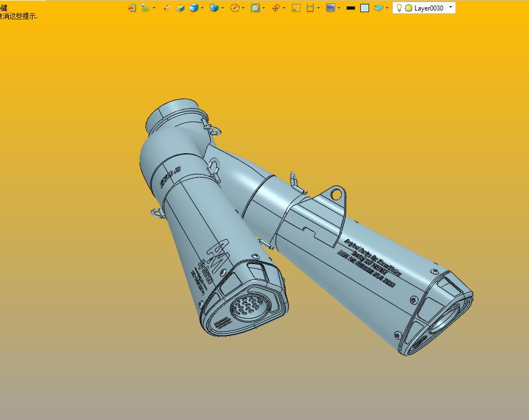This screenshot has width=529, height=420.
Task: Open the view orientation dropdown arrow
Action: tap(222, 8)
